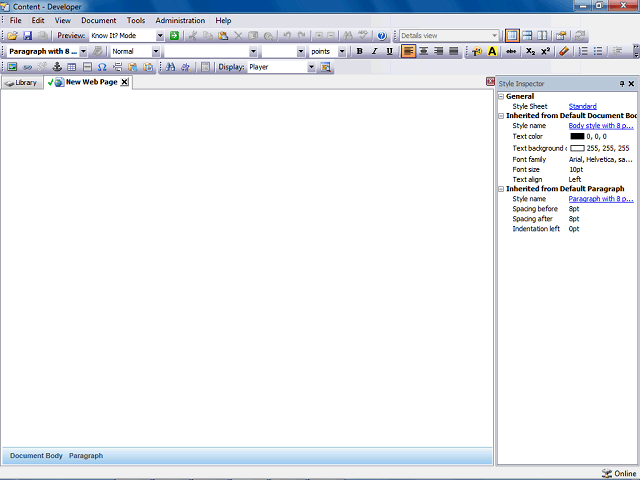This screenshot has width=640, height=480.
Task: Click the Insert Horizontal Line icon
Action: pyautogui.click(x=87, y=67)
